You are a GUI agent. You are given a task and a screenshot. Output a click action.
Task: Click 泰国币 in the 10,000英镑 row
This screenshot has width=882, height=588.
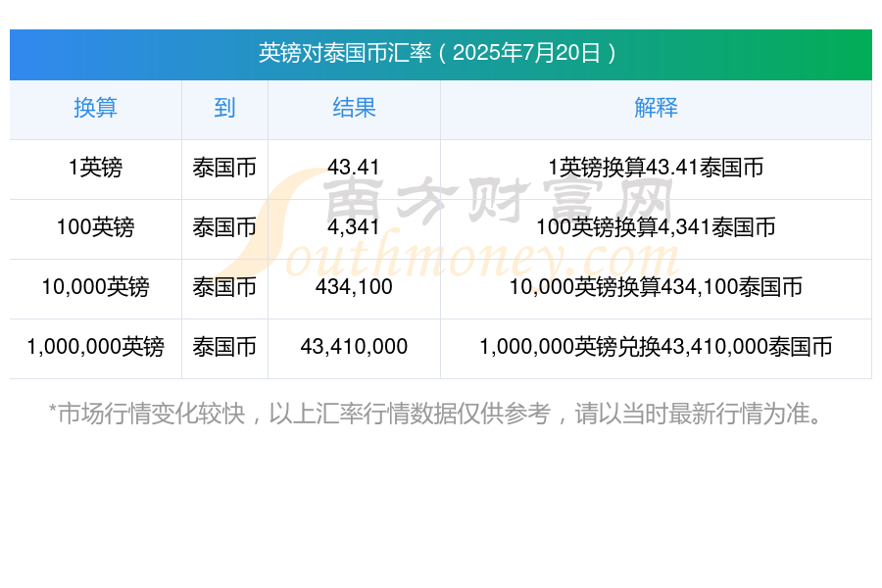(224, 287)
